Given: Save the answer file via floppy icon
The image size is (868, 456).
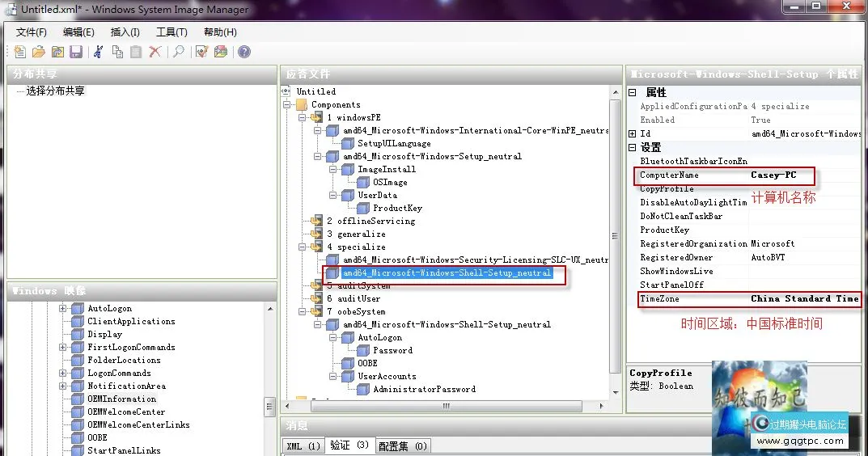Looking at the screenshot, I should [x=76, y=52].
